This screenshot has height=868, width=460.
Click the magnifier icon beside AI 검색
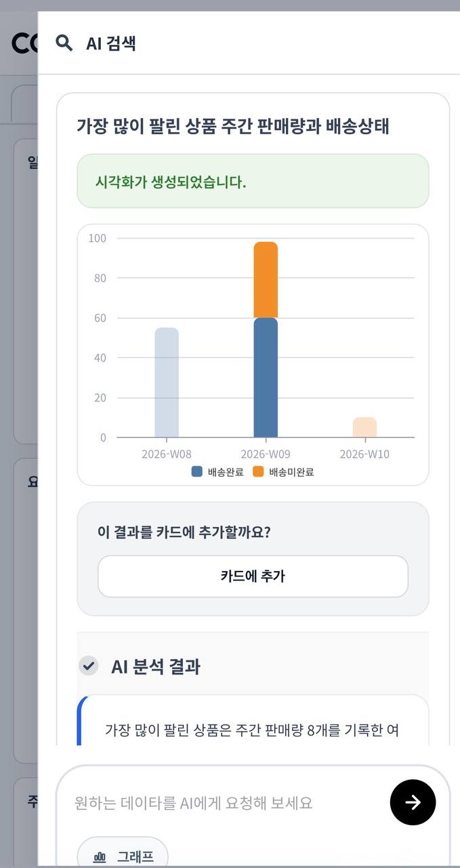click(64, 43)
